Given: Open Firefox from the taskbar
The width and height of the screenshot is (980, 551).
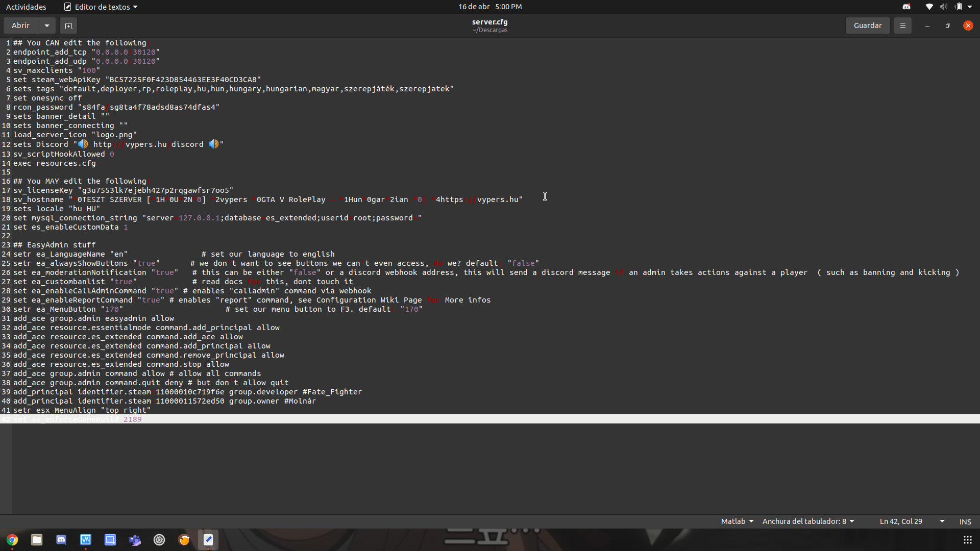Looking at the screenshot, I should click(x=184, y=540).
